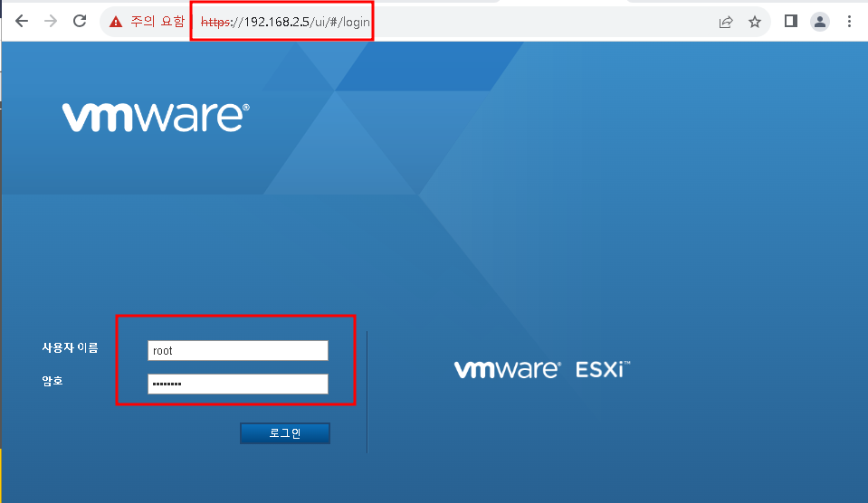Click the share page icon
The height and width of the screenshot is (503, 868).
726,22
